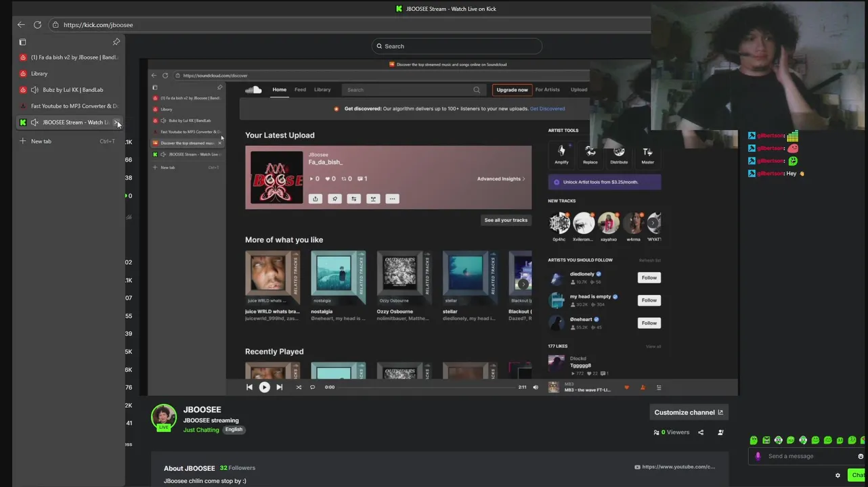Select the Amplify artist tool
The width and height of the screenshot is (868, 487).
coord(561,155)
